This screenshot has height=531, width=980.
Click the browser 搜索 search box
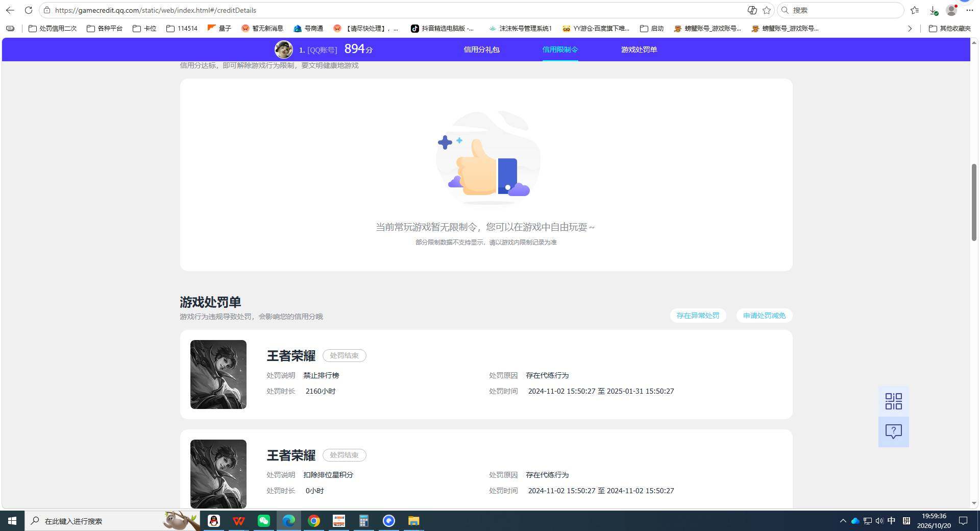841,10
